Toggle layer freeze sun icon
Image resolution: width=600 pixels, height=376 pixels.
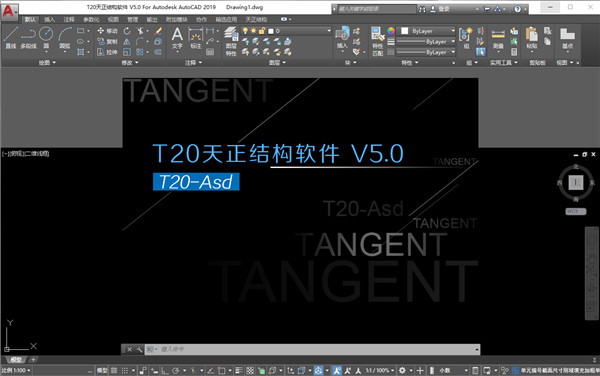click(253, 31)
